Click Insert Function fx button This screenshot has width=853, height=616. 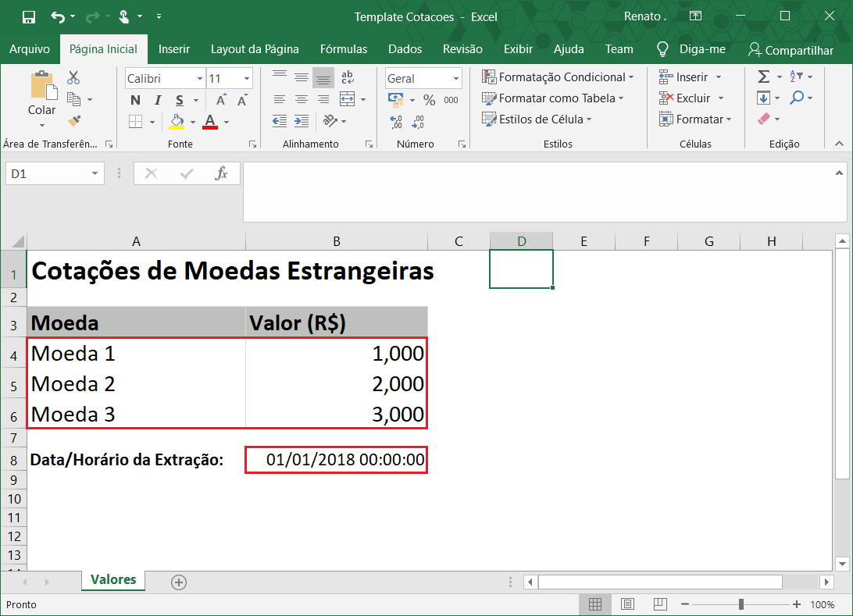point(221,173)
